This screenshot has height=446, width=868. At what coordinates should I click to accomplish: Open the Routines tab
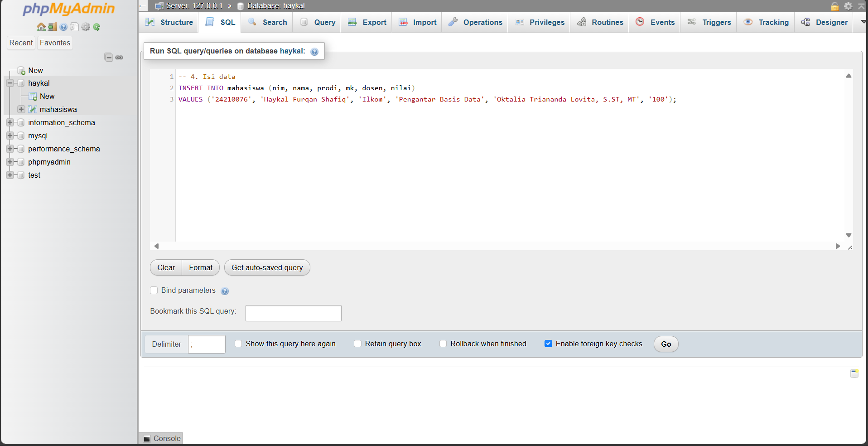pos(600,22)
